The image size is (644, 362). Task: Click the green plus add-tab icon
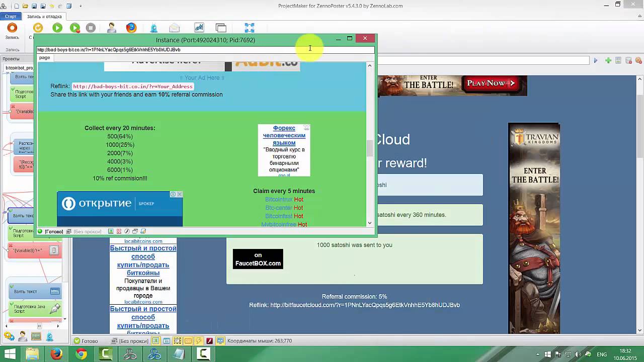(608, 61)
